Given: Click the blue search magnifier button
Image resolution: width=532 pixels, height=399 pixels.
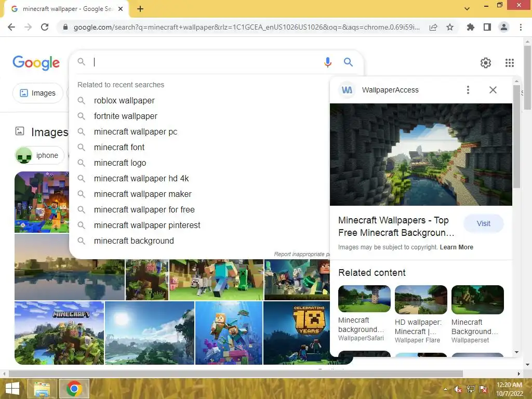Looking at the screenshot, I should [348, 62].
